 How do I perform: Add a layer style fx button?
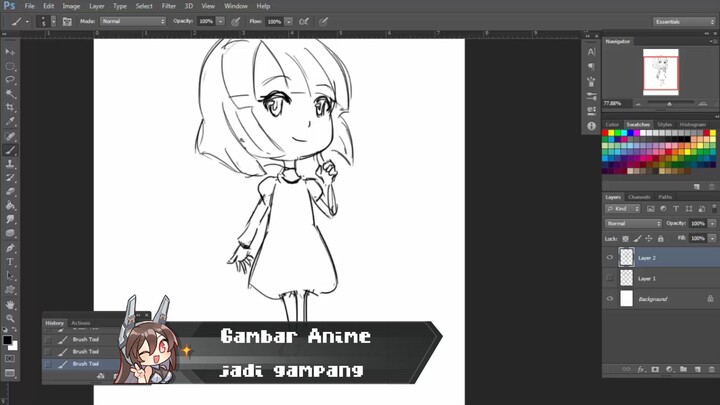tap(641, 369)
